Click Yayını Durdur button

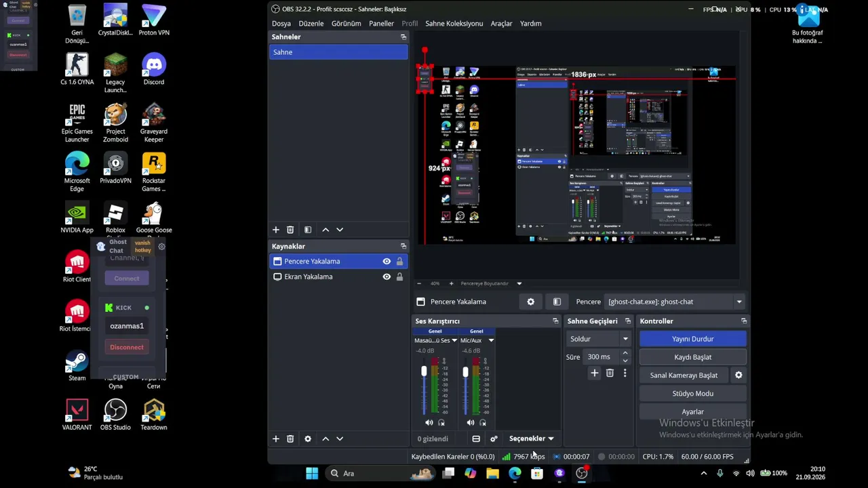pyautogui.click(x=693, y=339)
